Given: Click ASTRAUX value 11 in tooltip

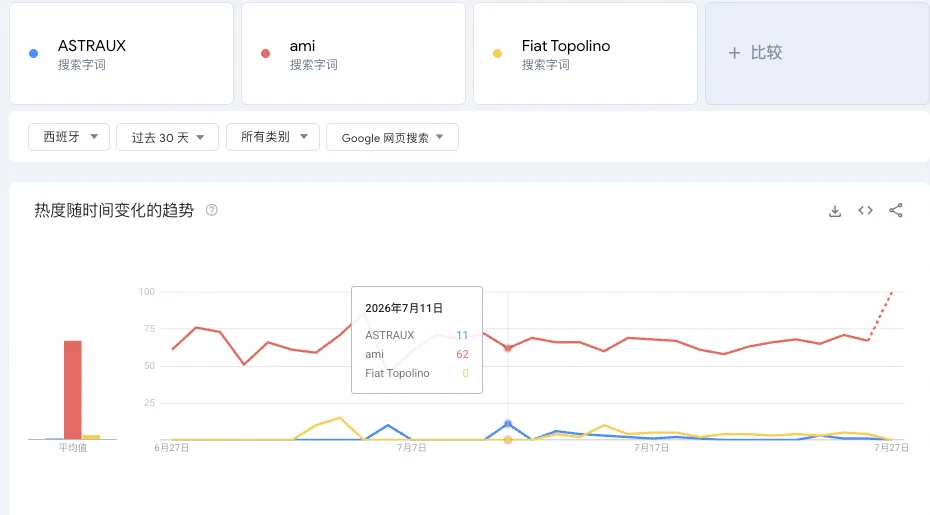Looking at the screenshot, I should [462, 335].
